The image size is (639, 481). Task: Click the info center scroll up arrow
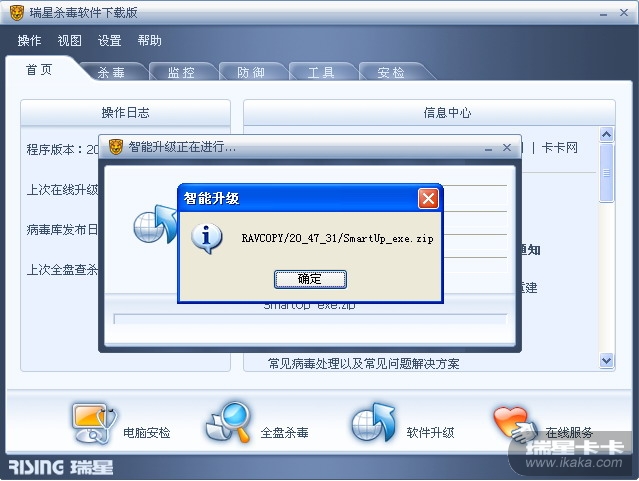[x=606, y=134]
